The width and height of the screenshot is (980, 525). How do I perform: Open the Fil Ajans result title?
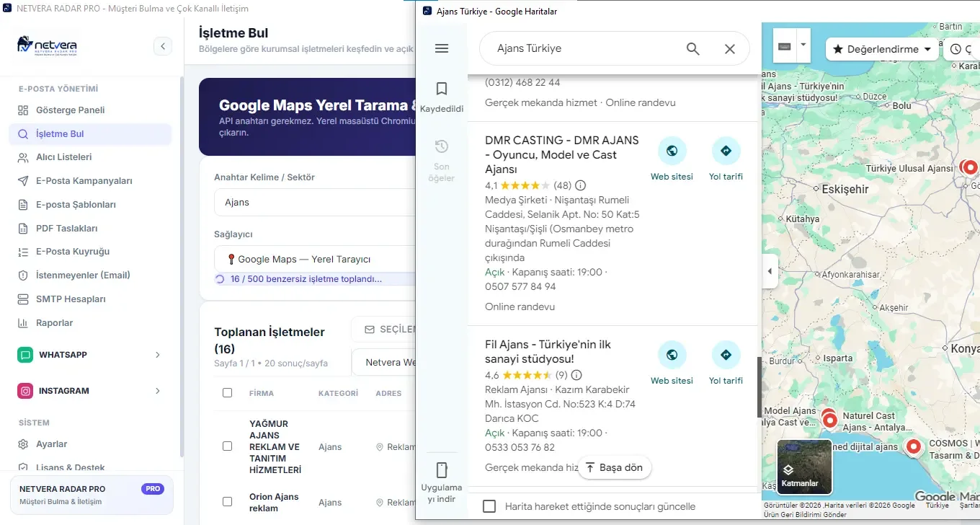548,351
